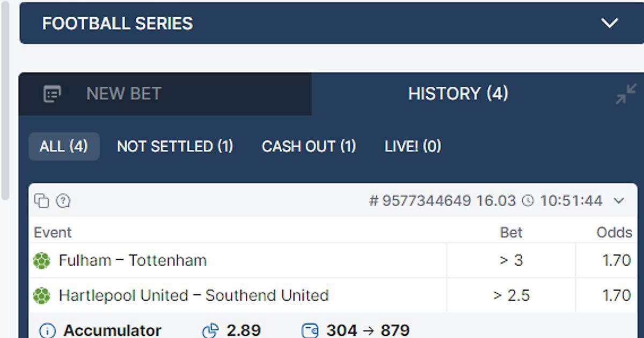644x338 pixels.
Task: Click the odds pie icon beside 2.89
Action: point(210,330)
